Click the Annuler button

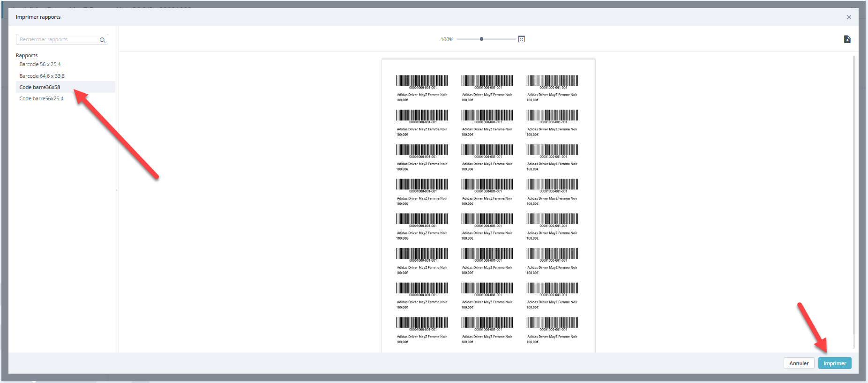point(799,363)
